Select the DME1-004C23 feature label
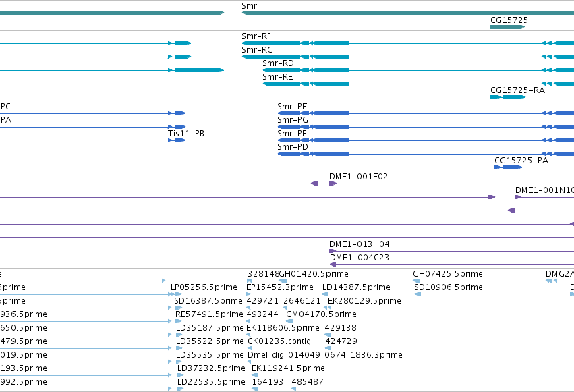The image size is (574, 392). click(359, 258)
